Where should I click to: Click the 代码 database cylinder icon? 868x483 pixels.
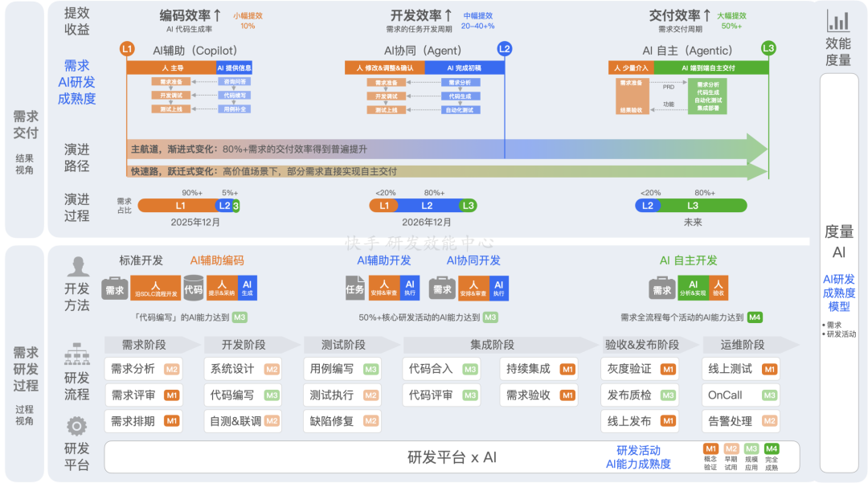point(193,287)
